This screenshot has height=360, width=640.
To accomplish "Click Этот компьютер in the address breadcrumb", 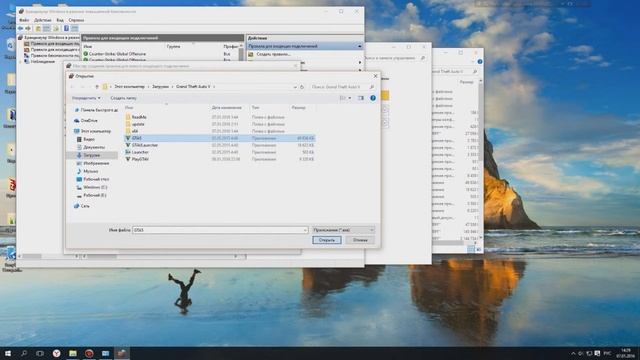I will tap(129, 87).
